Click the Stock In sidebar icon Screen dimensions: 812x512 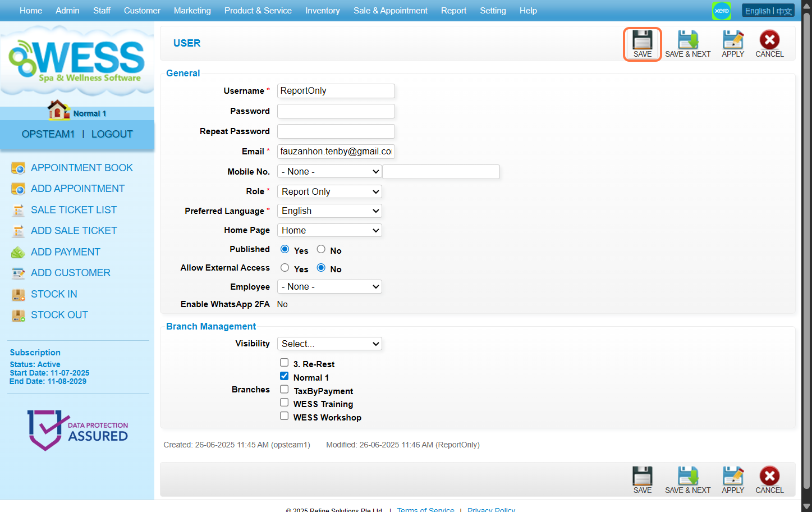coord(19,294)
